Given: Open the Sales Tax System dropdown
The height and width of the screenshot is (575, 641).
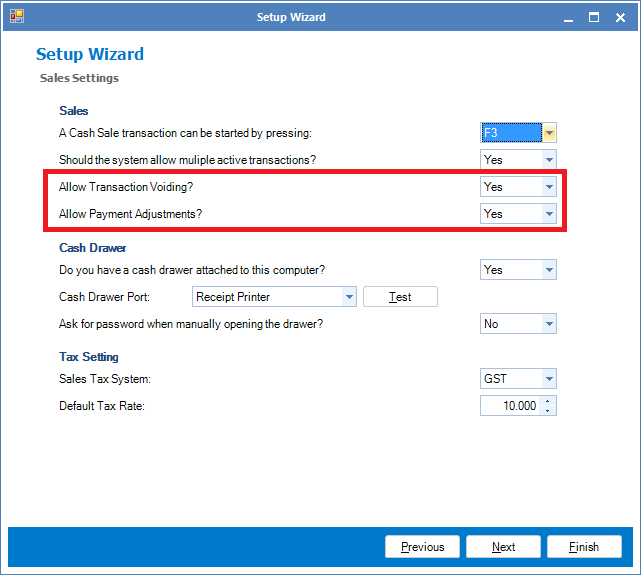Looking at the screenshot, I should tap(549, 379).
